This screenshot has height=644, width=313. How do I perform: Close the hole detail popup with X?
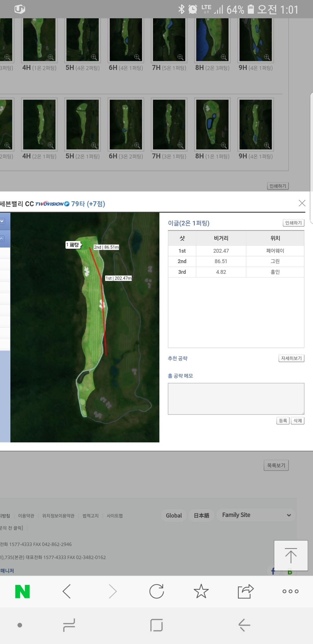(x=302, y=203)
